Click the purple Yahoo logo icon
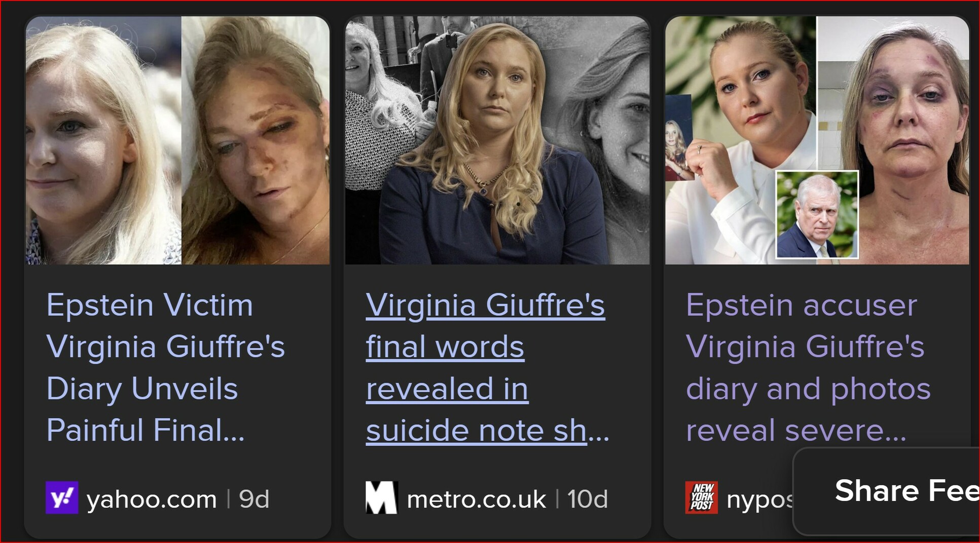Image resolution: width=980 pixels, height=543 pixels. tap(62, 497)
